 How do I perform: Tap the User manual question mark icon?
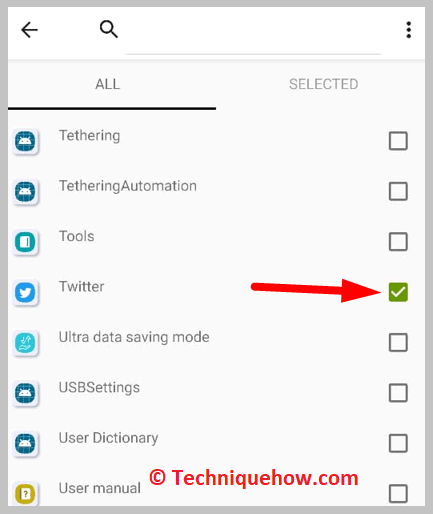(x=25, y=494)
